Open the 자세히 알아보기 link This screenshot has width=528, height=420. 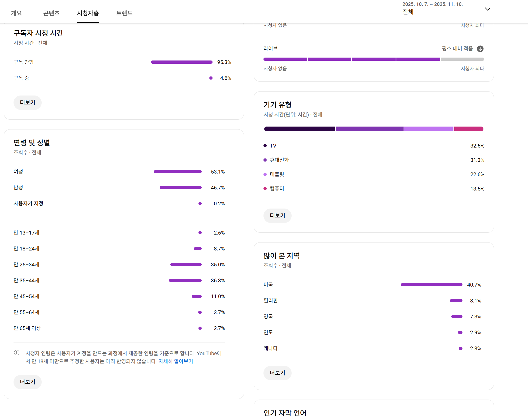pos(176,361)
